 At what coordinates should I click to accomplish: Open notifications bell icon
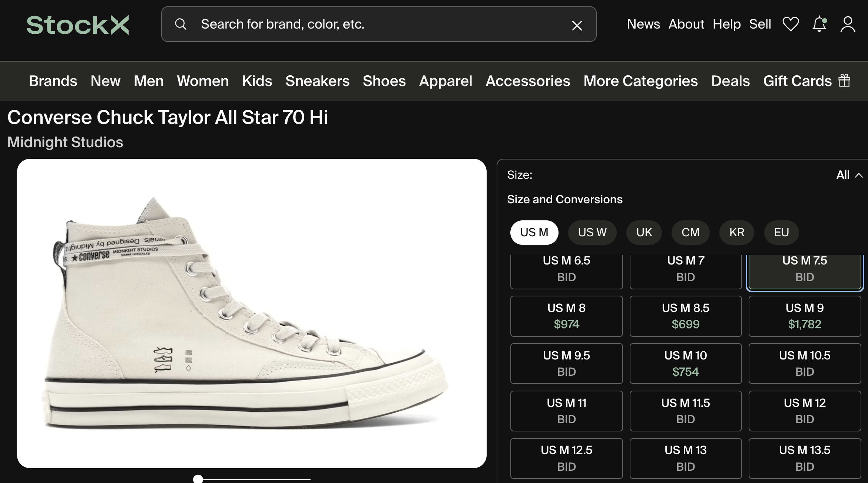coord(819,24)
